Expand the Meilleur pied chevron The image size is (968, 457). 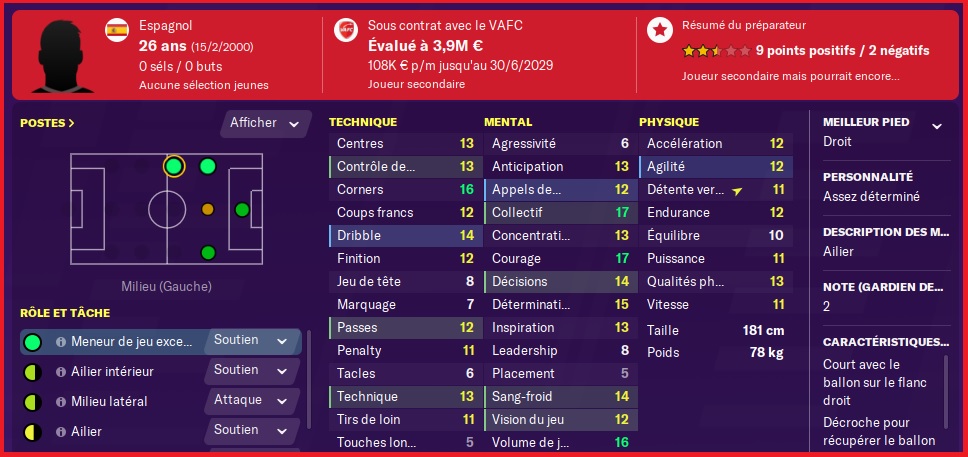pyautogui.click(x=937, y=127)
